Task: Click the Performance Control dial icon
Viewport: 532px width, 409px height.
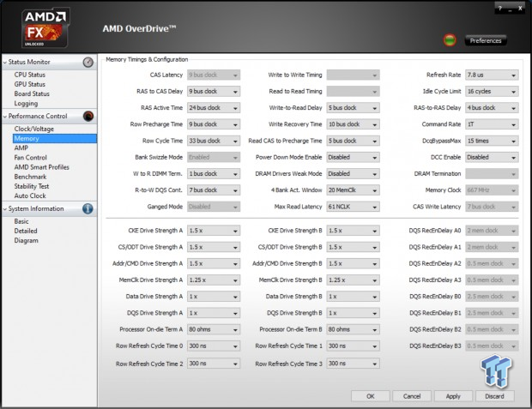Action: pyautogui.click(x=88, y=116)
